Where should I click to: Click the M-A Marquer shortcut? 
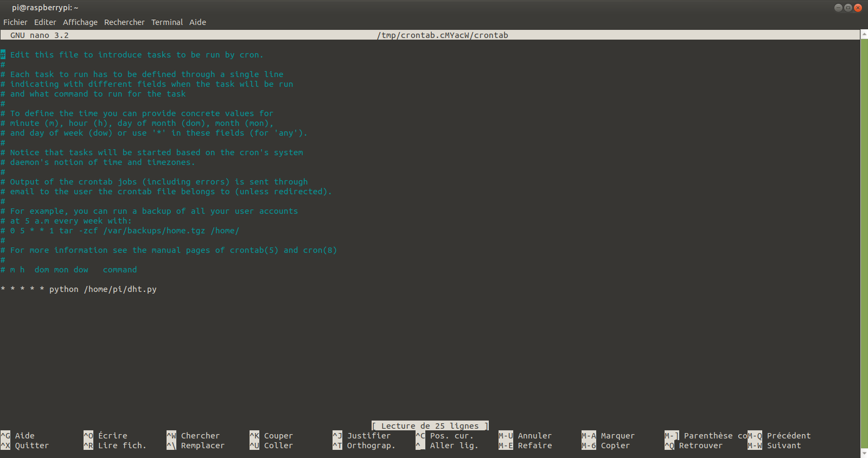click(608, 436)
